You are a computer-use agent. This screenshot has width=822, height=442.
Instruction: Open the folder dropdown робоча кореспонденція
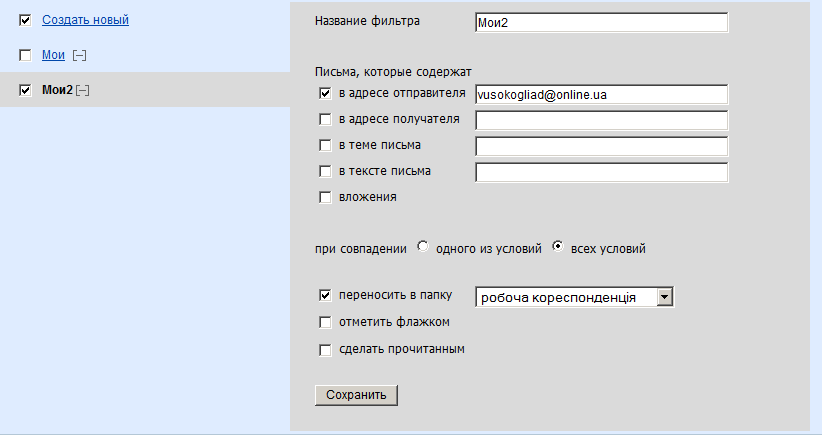click(574, 297)
